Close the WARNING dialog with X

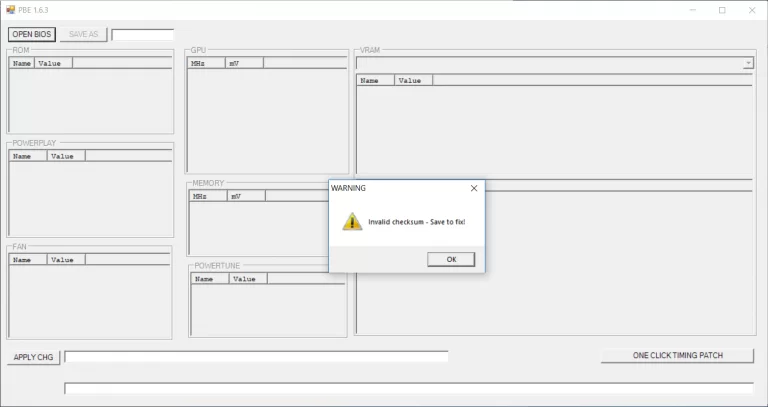[x=474, y=188]
